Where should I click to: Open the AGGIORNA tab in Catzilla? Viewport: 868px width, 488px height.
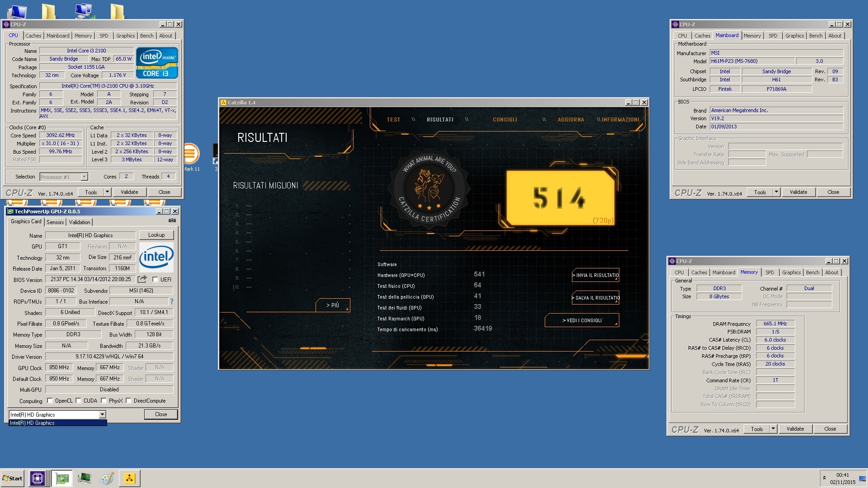[x=571, y=120]
